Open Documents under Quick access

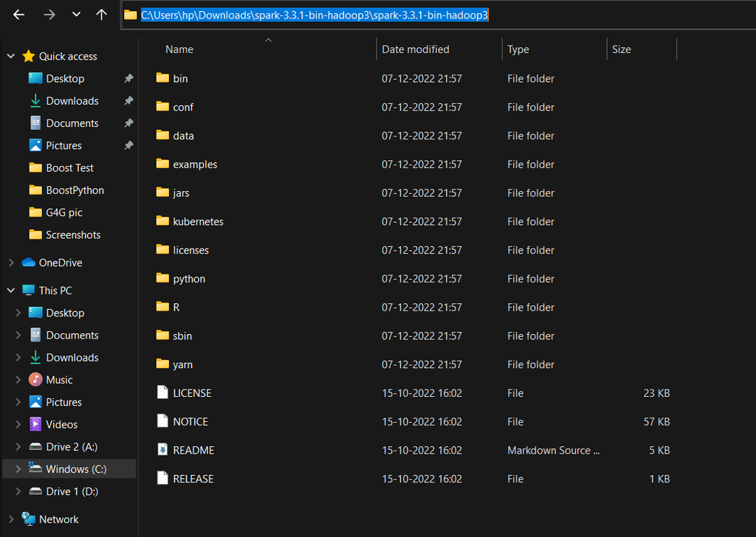72,123
